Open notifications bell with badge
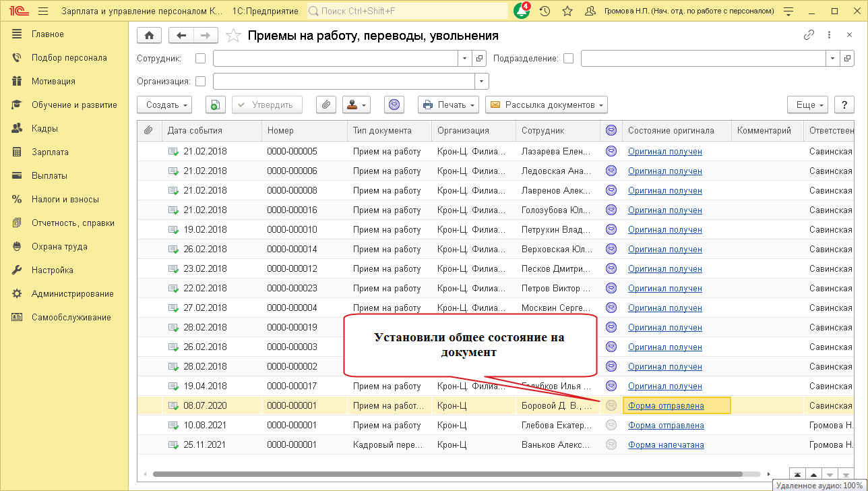The height and width of the screenshot is (491, 868). point(522,11)
